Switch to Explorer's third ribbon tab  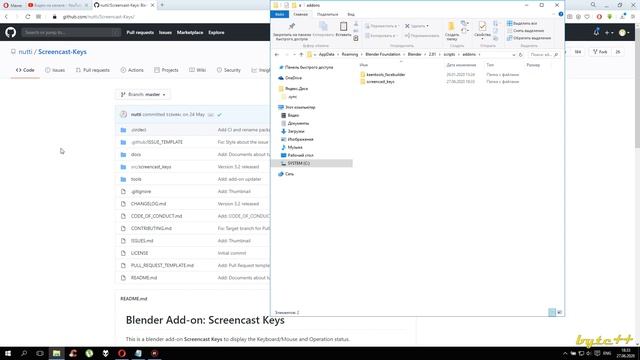(327, 14)
